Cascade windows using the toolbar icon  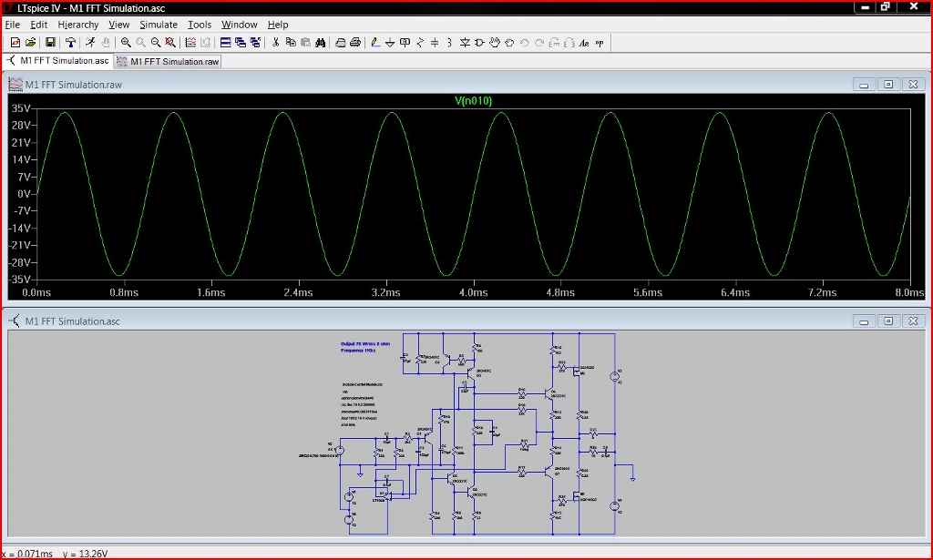(241, 42)
